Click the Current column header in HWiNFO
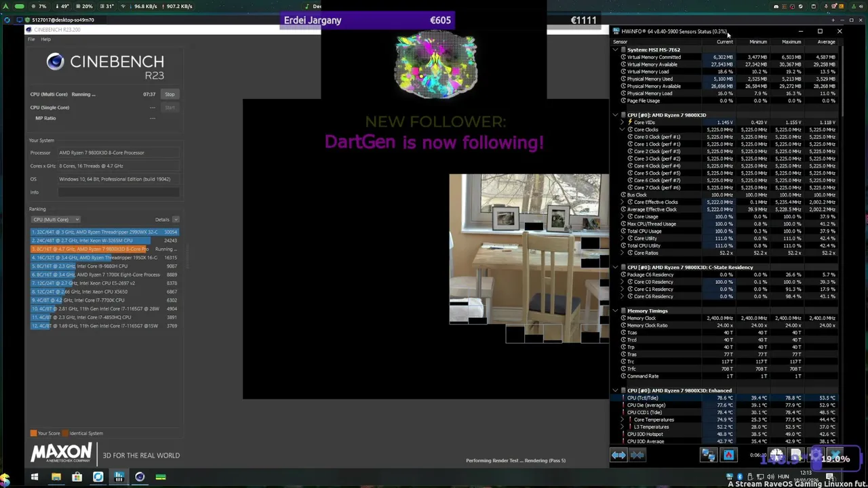Image resolution: width=868 pixels, height=488 pixels. coord(724,42)
